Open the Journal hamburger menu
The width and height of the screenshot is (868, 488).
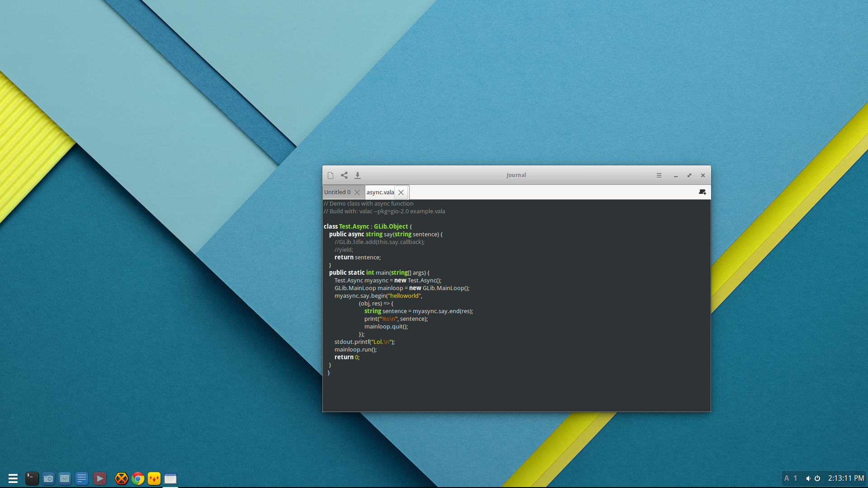coord(659,175)
